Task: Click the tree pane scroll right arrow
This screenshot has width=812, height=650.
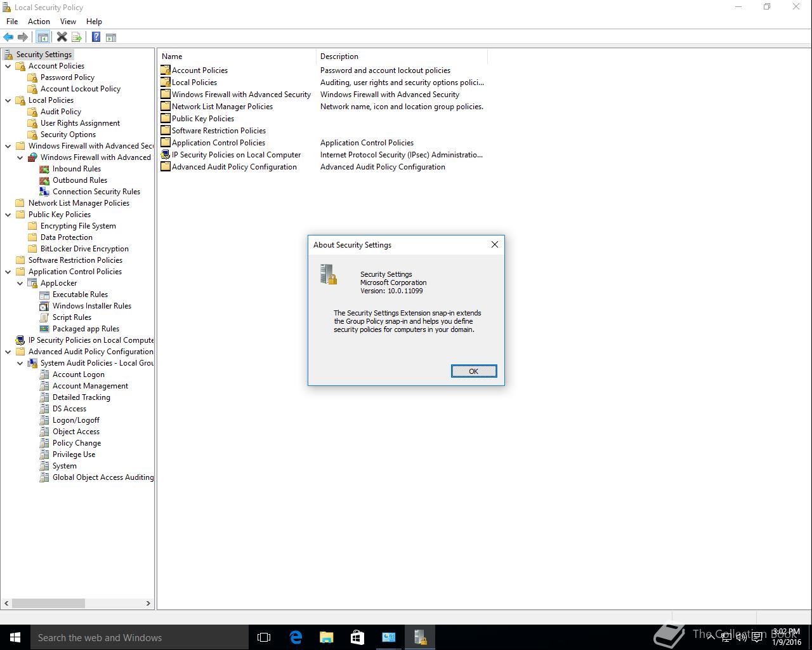Action: 148,603
